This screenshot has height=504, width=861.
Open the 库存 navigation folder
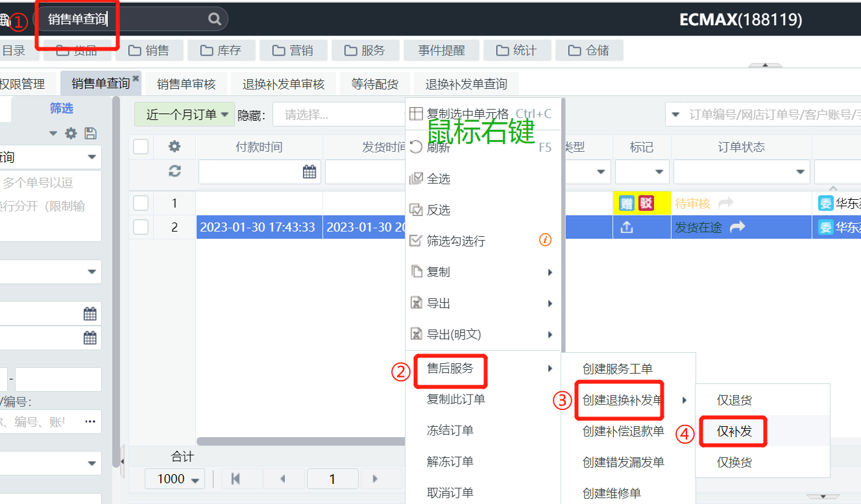click(221, 50)
